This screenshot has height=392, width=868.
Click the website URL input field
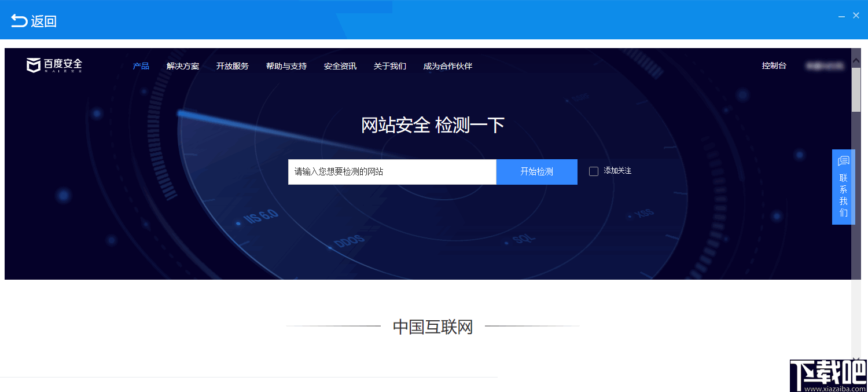pyautogui.click(x=392, y=171)
